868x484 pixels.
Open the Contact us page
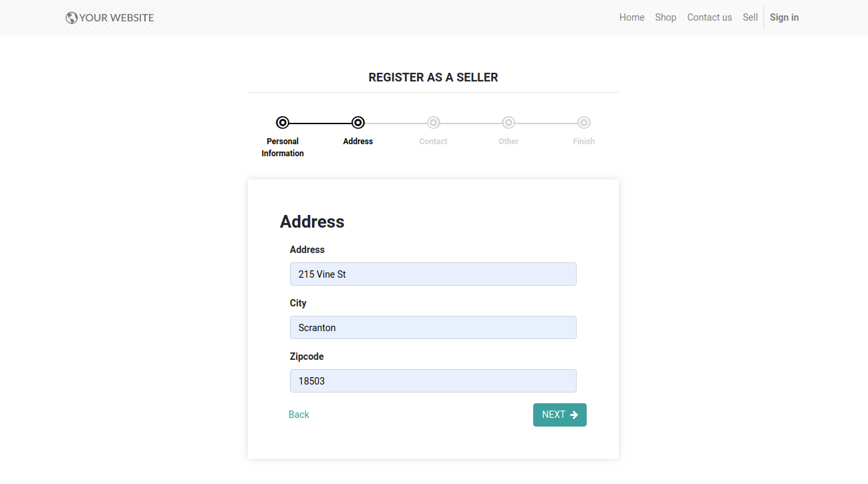point(709,17)
